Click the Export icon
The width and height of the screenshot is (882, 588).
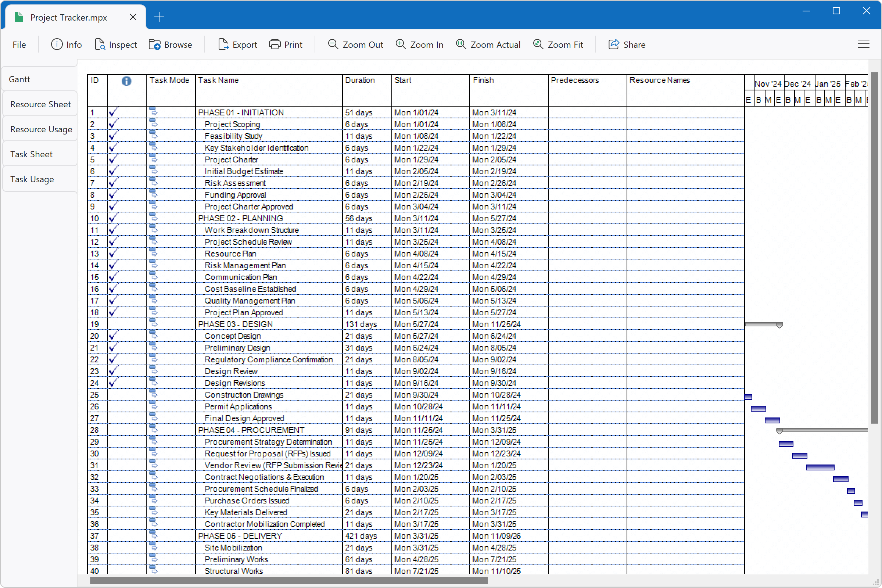point(224,44)
